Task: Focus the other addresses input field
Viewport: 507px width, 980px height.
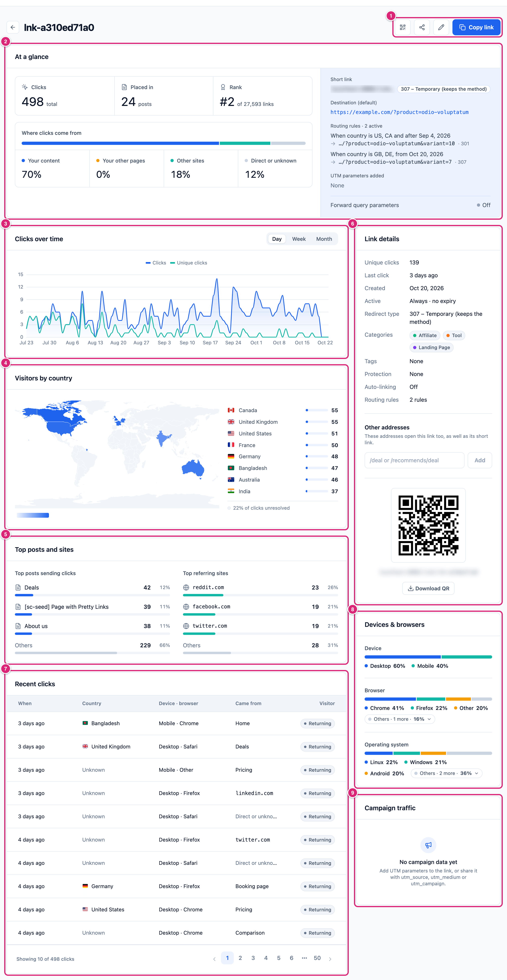Action: 414,460
